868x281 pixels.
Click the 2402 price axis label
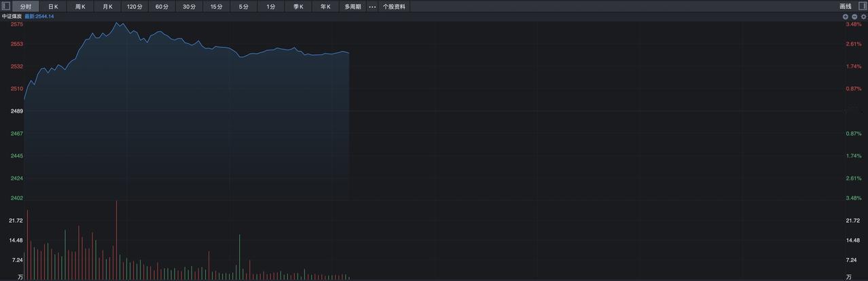17,198
